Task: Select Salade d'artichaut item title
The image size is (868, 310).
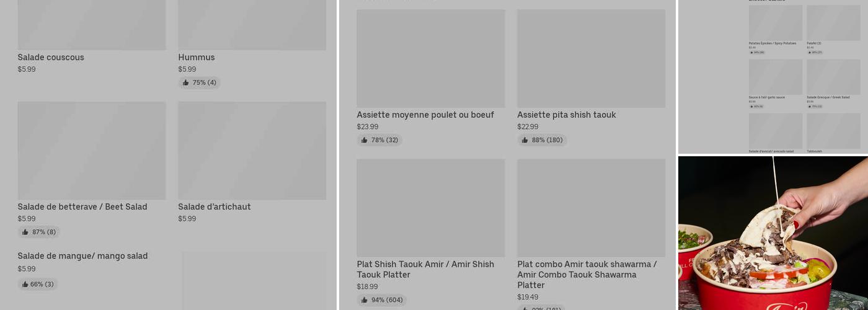Action: pyautogui.click(x=215, y=207)
